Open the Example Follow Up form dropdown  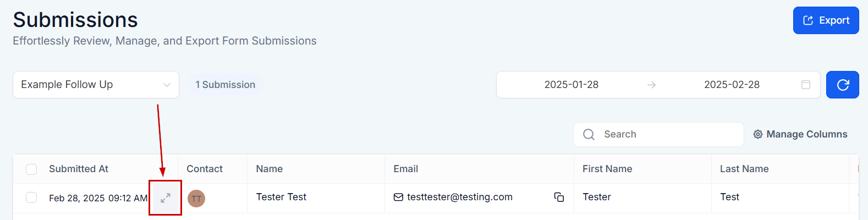tap(96, 85)
